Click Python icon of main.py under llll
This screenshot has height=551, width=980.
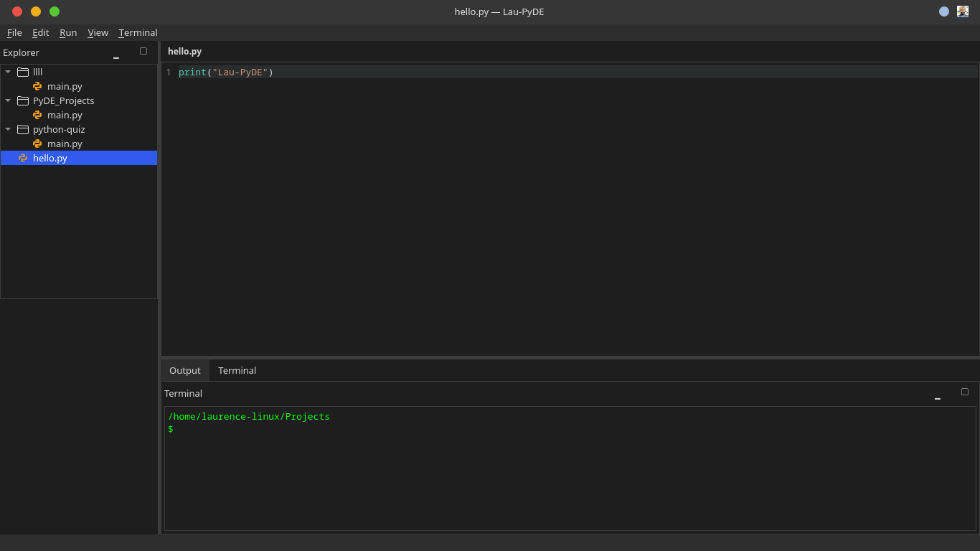(x=37, y=86)
